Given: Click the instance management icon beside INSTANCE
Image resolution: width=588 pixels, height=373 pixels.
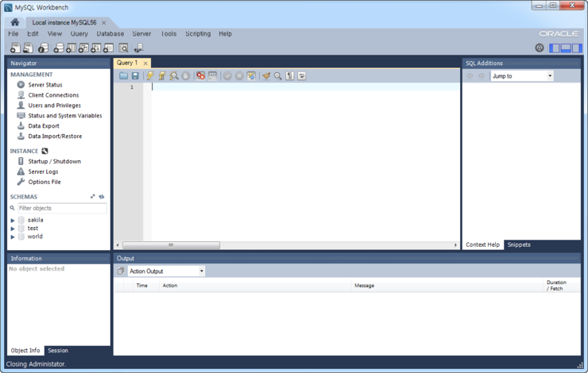Looking at the screenshot, I should [44, 152].
